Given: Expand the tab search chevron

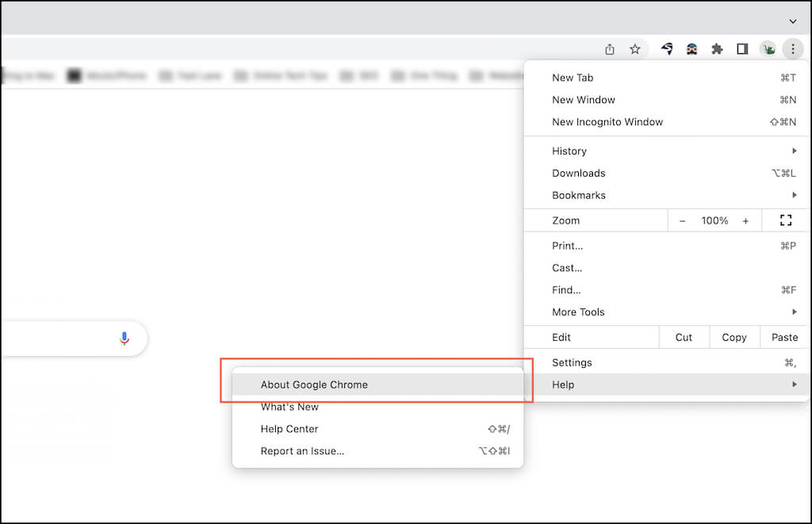Looking at the screenshot, I should tap(793, 21).
